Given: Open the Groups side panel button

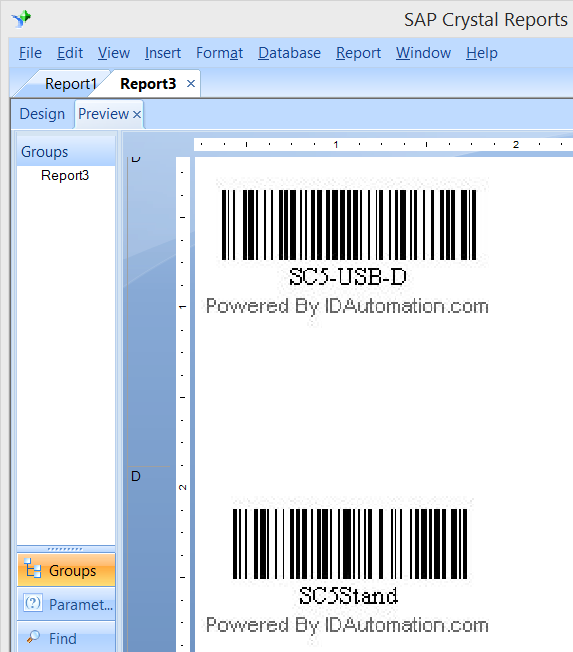Looking at the screenshot, I should click(x=66, y=570).
